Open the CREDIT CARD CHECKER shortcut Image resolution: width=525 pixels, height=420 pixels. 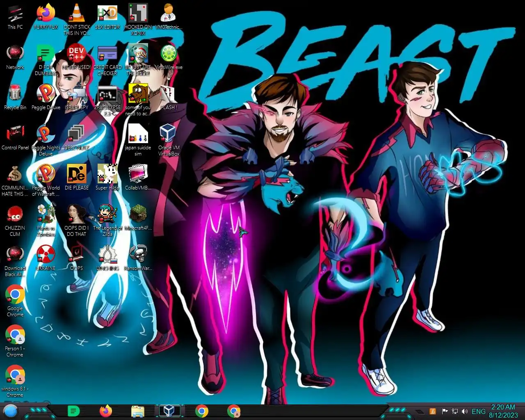point(107,60)
